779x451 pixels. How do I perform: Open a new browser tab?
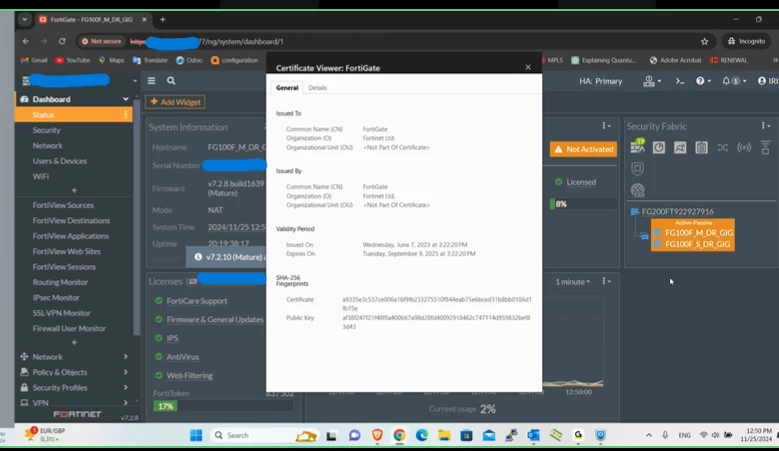(162, 19)
